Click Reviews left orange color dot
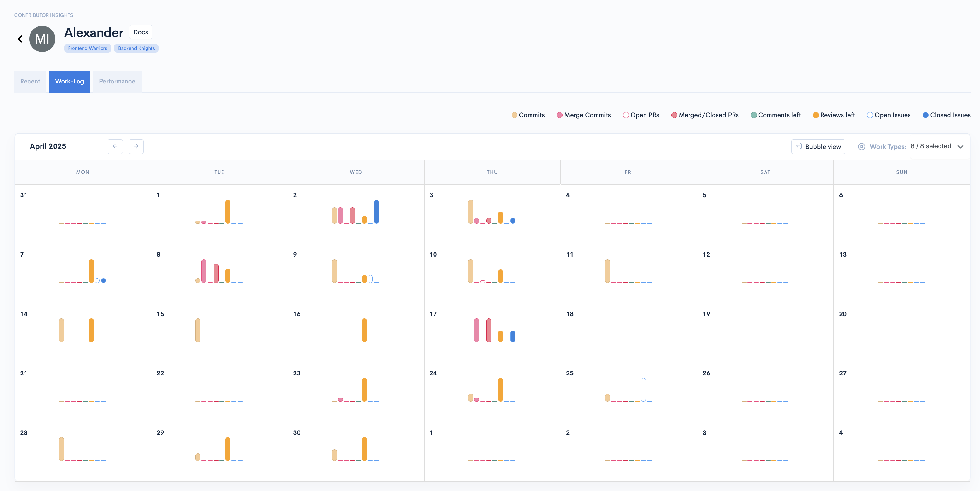This screenshot has width=980, height=491. [816, 115]
